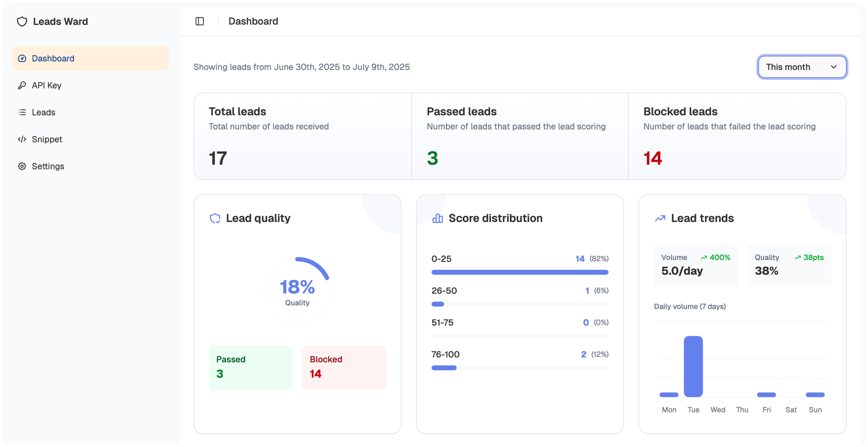The image size is (868, 447).
Task: Click the shield icon on Lead quality card
Action: (215, 218)
